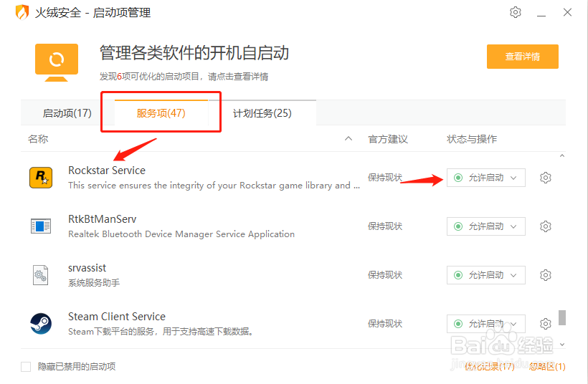588x384 pixels.
Task: Open settings gear for RtkBtManServ
Action: click(x=546, y=226)
